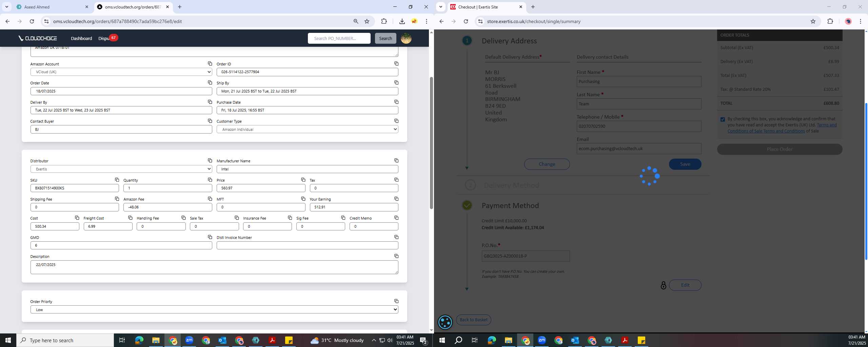
Task: Open the user avatar in CloudChoice header
Action: click(x=406, y=38)
